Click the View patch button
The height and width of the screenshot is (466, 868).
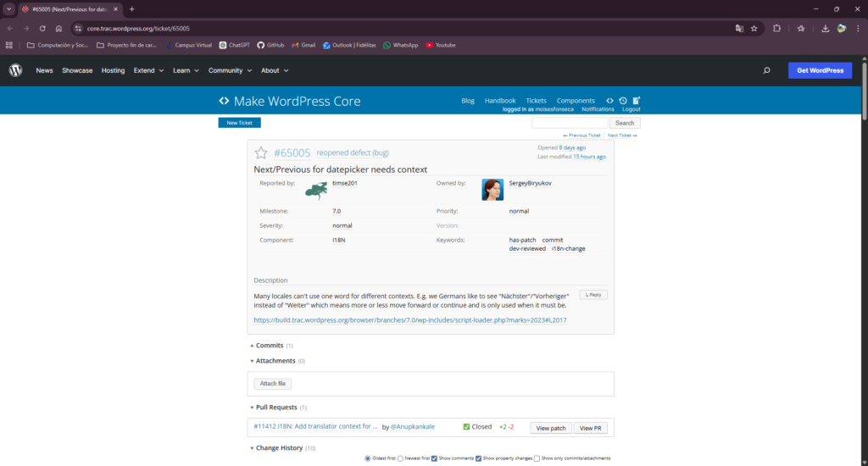click(x=551, y=428)
